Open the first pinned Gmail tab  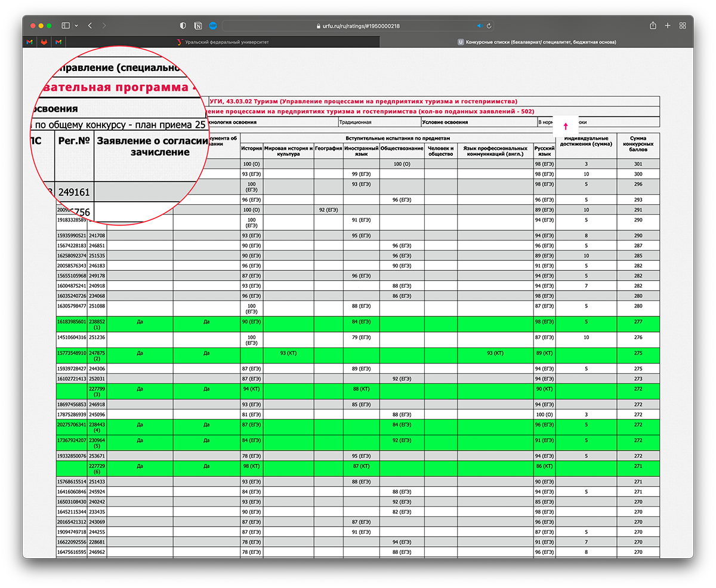click(30, 42)
